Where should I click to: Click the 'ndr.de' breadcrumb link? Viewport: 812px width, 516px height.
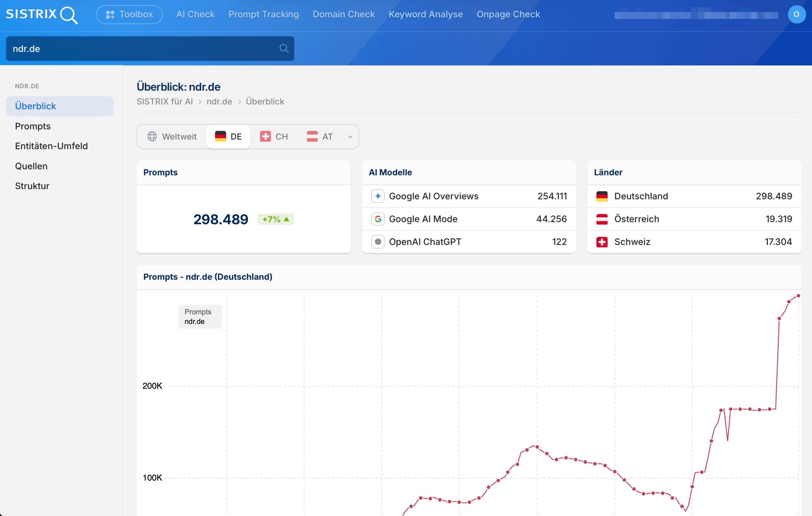219,101
